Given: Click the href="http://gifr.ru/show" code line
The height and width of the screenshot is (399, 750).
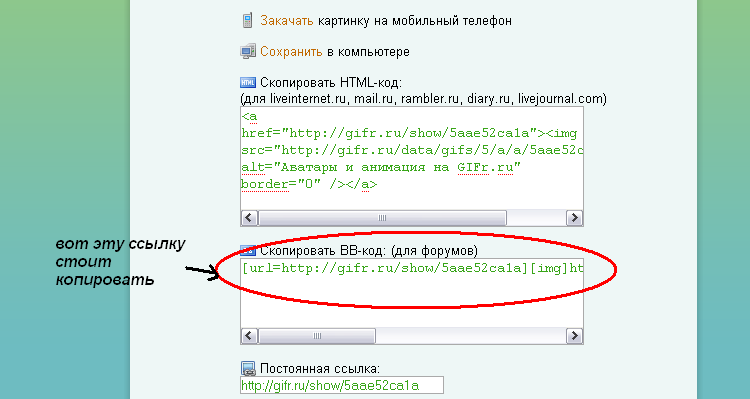Looking at the screenshot, I should click(x=409, y=133).
